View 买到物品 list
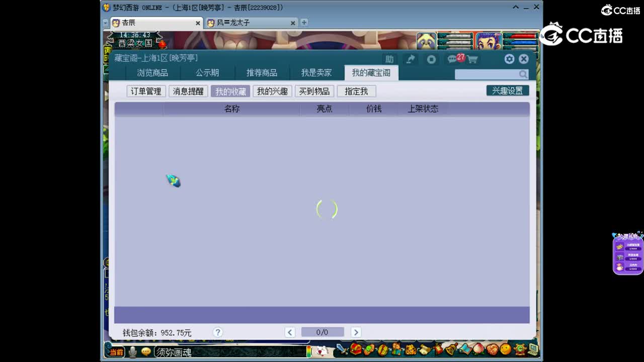This screenshot has width=644, height=362. point(314,91)
